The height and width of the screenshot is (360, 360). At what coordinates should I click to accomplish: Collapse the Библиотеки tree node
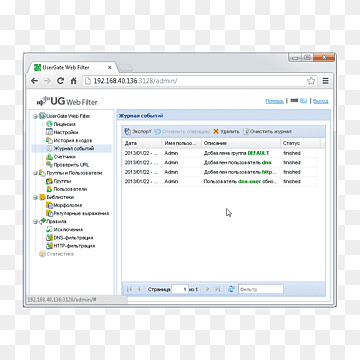click(x=35, y=197)
